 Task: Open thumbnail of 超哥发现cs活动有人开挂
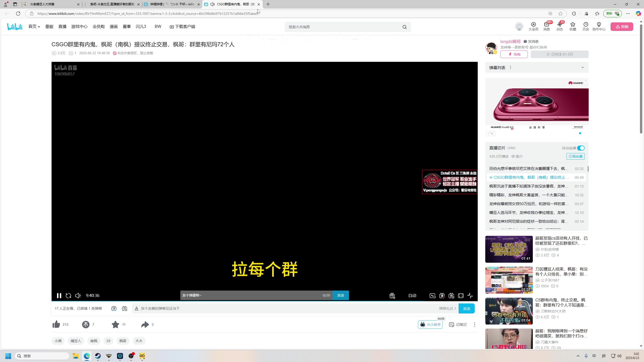pyautogui.click(x=509, y=249)
